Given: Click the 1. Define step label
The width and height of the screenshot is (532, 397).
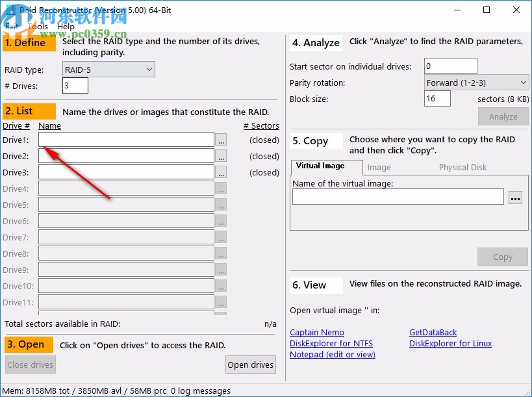Looking at the screenshot, I should point(29,43).
